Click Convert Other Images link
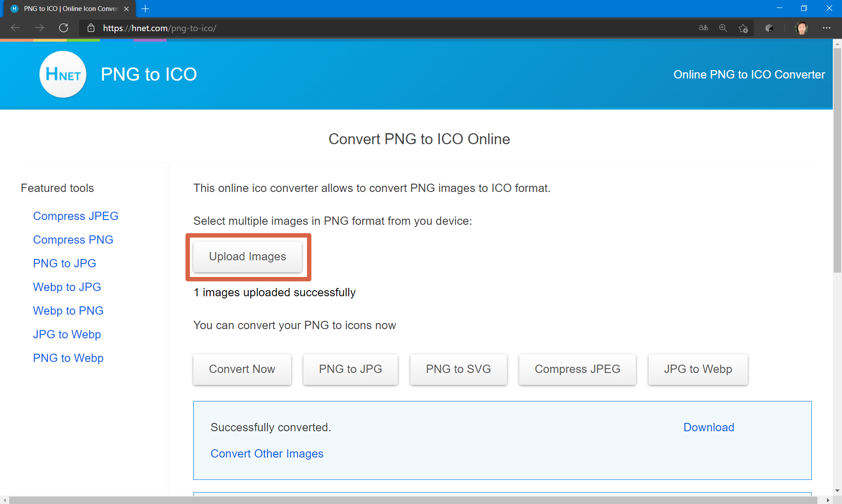Screen dimensions: 842x504 tap(267, 454)
